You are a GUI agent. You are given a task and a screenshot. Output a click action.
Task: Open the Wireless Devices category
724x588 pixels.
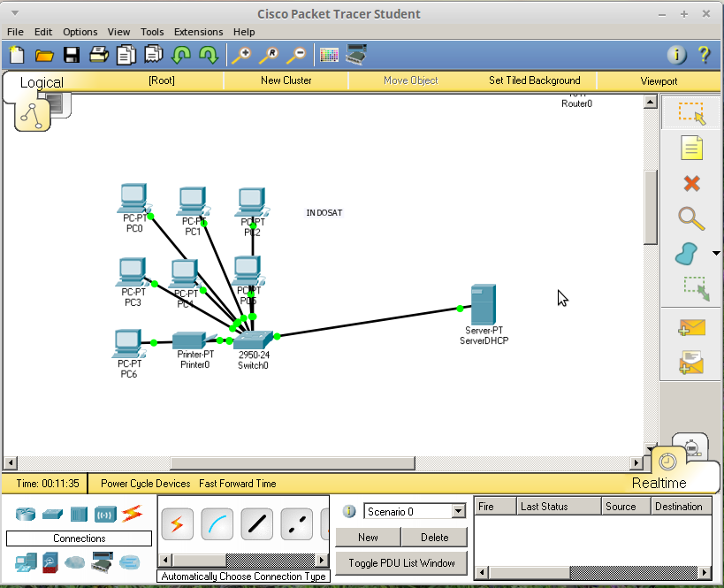click(104, 513)
